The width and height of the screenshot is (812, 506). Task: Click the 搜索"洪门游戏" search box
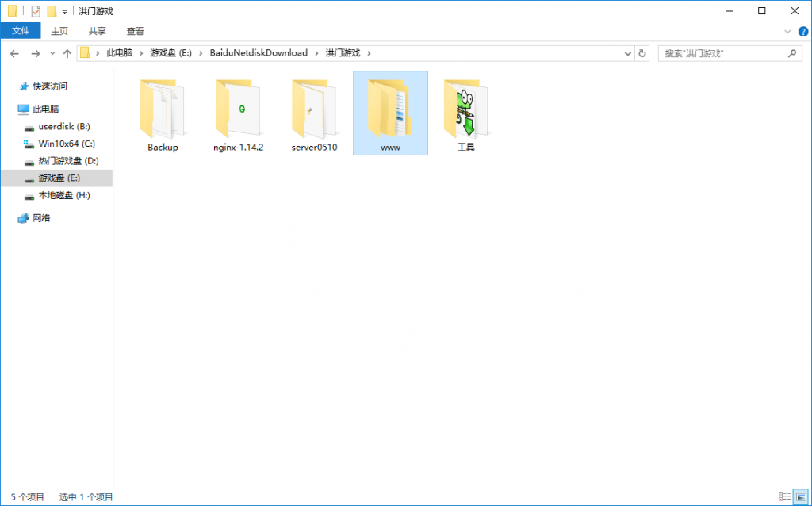click(722, 53)
